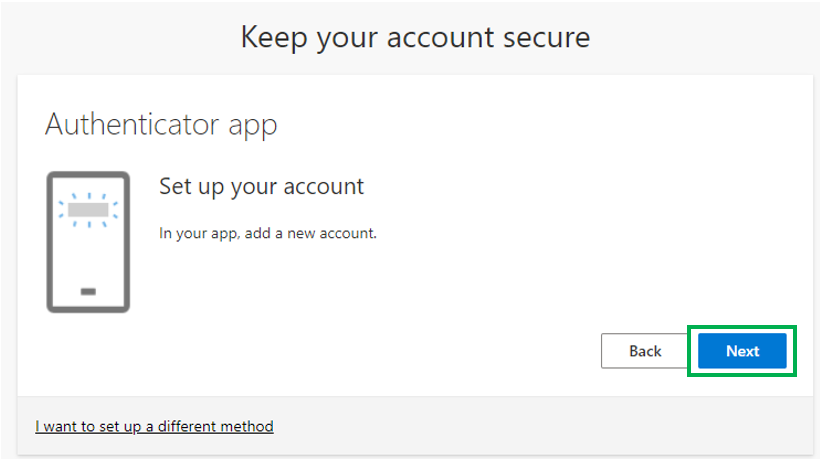Click the "Authenticator app" heading
Viewport: 820px width, 459px height.
161,125
